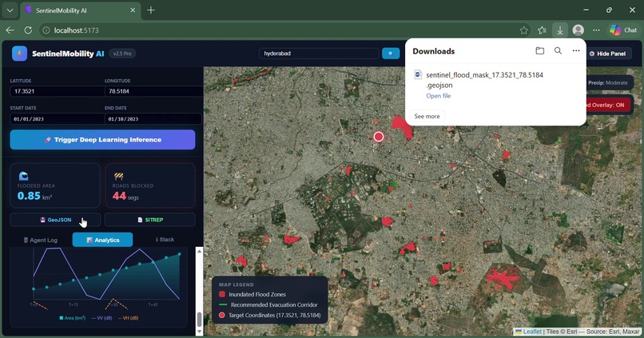This screenshot has height=338, width=644.
Task: Click the sentinel_flood_mask geojson filename
Action: (485, 80)
